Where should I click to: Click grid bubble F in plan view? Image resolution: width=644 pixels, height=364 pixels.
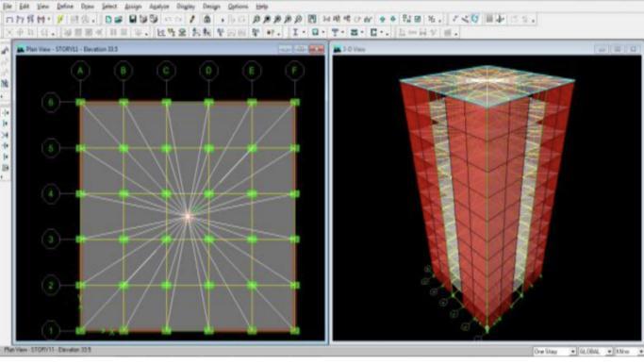[294, 71]
